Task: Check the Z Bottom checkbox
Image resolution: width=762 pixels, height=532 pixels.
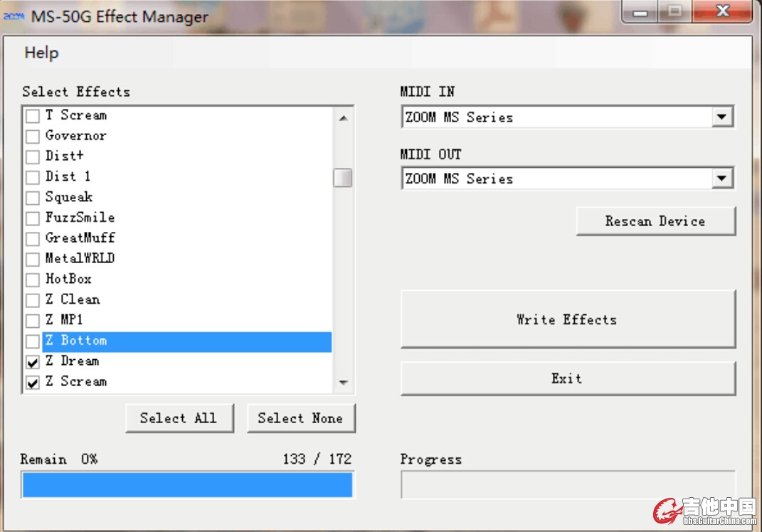Action: coord(33,341)
